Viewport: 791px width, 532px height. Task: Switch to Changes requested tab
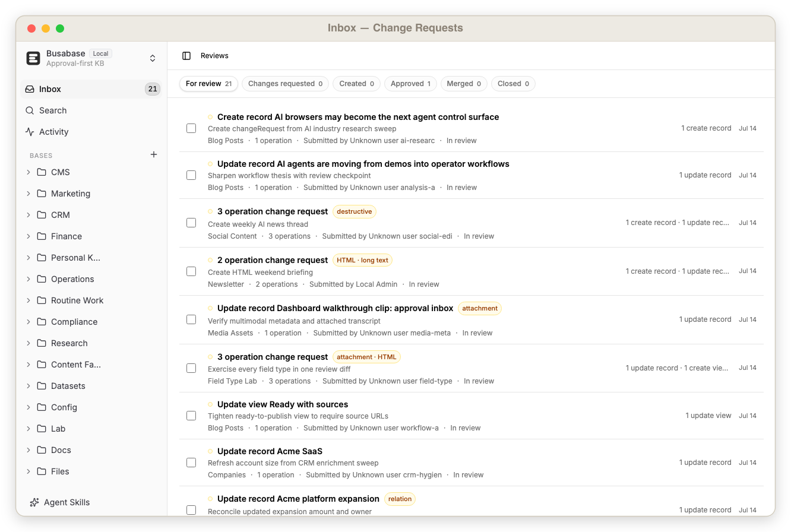pyautogui.click(x=285, y=84)
